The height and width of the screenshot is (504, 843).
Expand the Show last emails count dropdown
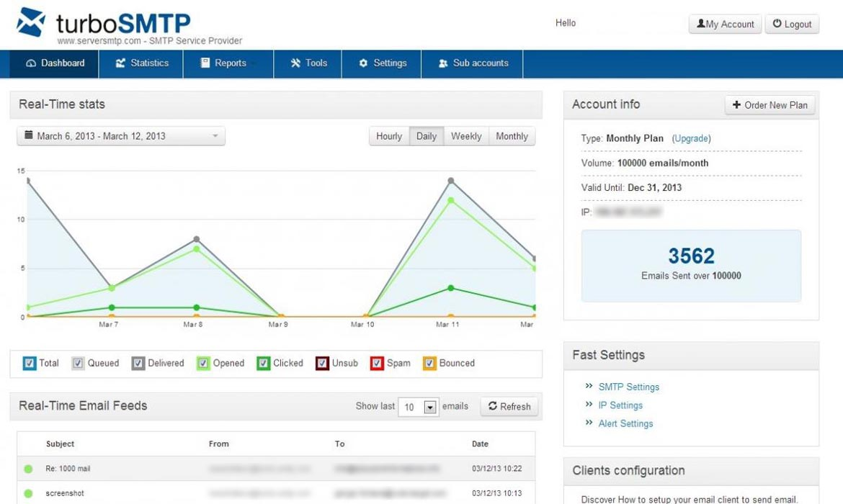pyautogui.click(x=430, y=407)
